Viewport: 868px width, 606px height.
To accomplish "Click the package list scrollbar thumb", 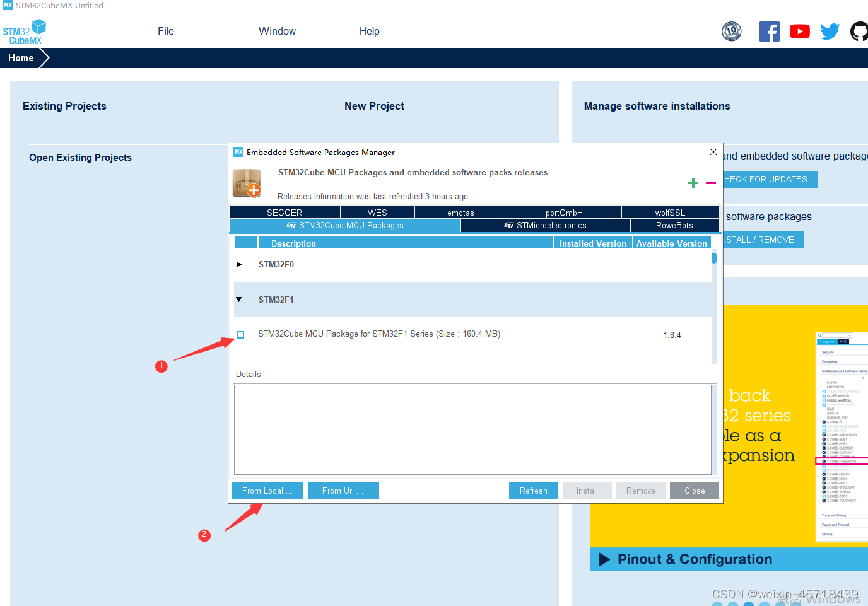I will click(x=714, y=258).
